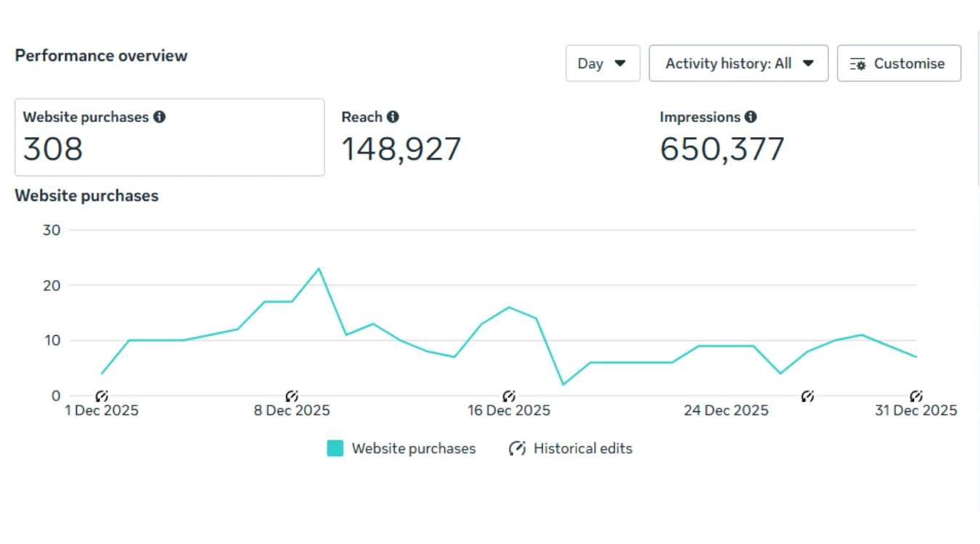Switch the chart to the Reach metric

(401, 137)
